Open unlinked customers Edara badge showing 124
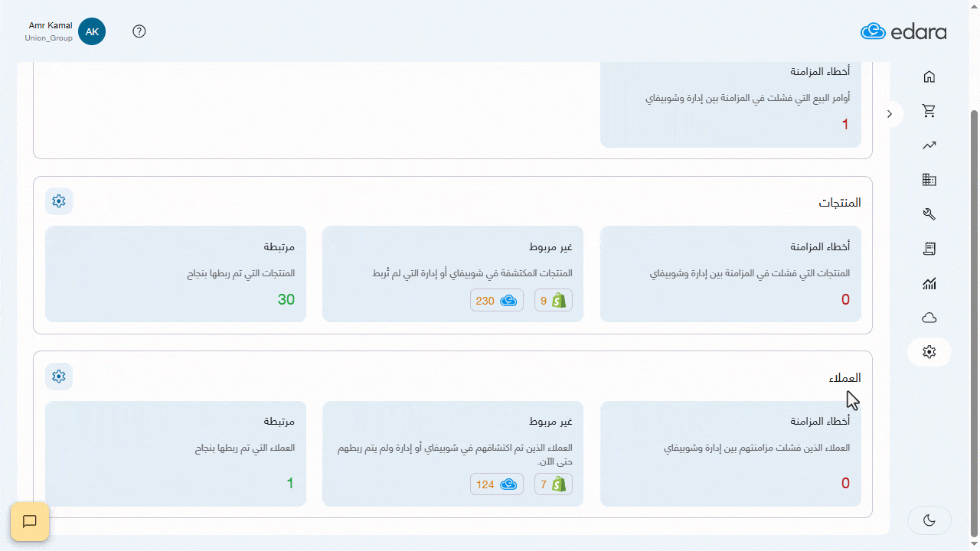 (497, 484)
